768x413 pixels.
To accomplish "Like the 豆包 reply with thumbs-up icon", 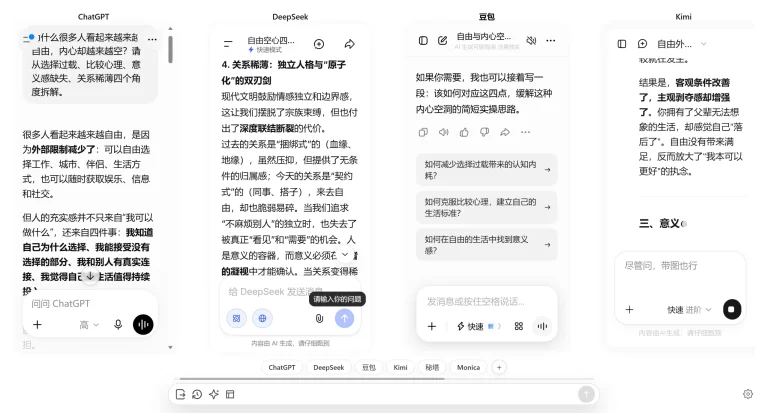I will click(x=464, y=132).
